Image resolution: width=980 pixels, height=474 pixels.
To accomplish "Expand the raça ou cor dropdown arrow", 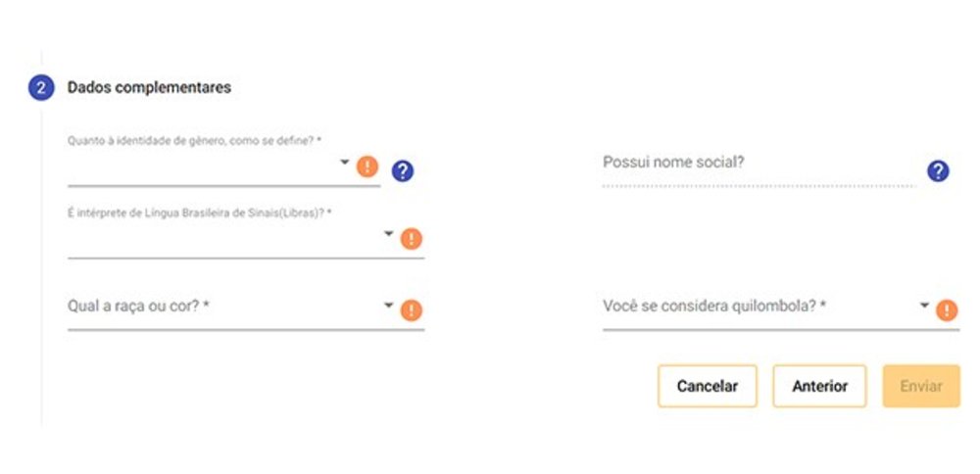I will click(389, 306).
